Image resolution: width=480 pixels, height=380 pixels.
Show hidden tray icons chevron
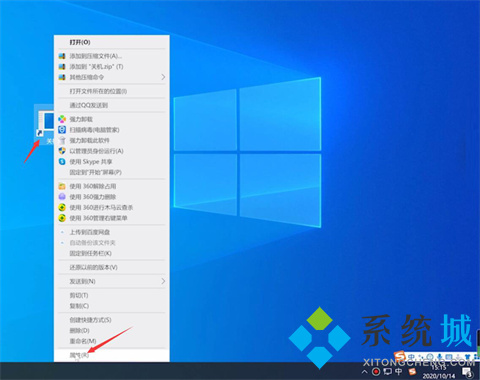click(x=365, y=371)
